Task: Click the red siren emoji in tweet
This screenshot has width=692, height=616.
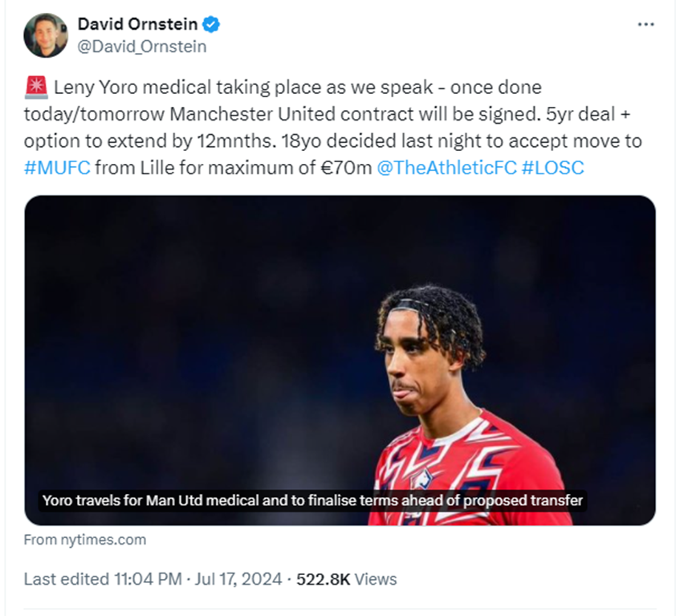Action: (36, 87)
